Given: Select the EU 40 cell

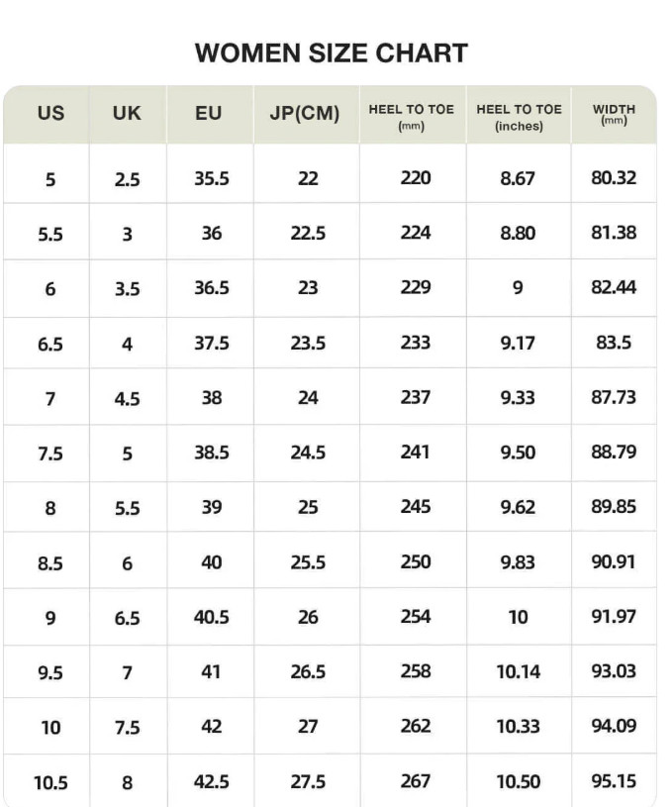Looking at the screenshot, I should tap(212, 562).
